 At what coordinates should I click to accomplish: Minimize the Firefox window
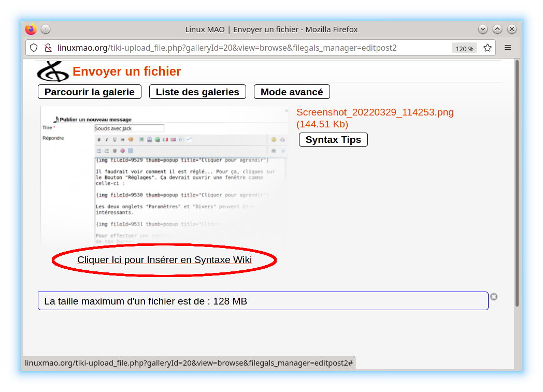483,29
